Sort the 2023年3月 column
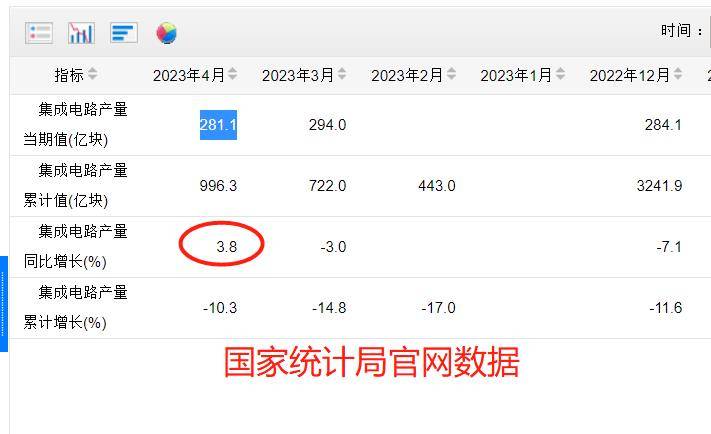This screenshot has width=711, height=434. 342,73
